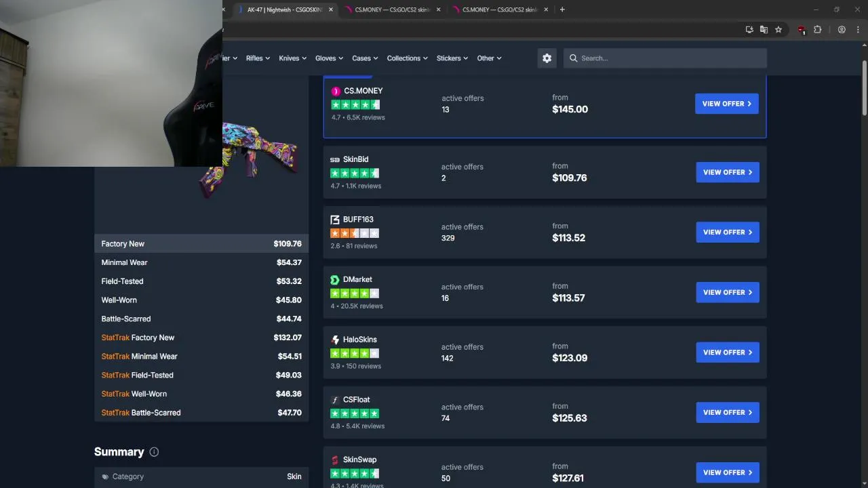The image size is (868, 488).
Task: Click the HaloSkins marketplace logo
Action: coord(334,340)
